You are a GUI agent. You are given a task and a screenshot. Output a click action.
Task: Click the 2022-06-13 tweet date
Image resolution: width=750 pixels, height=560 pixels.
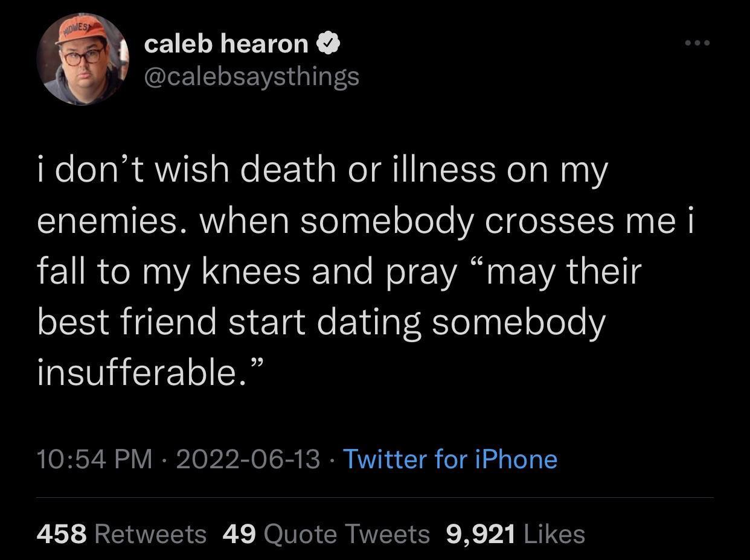point(248,459)
